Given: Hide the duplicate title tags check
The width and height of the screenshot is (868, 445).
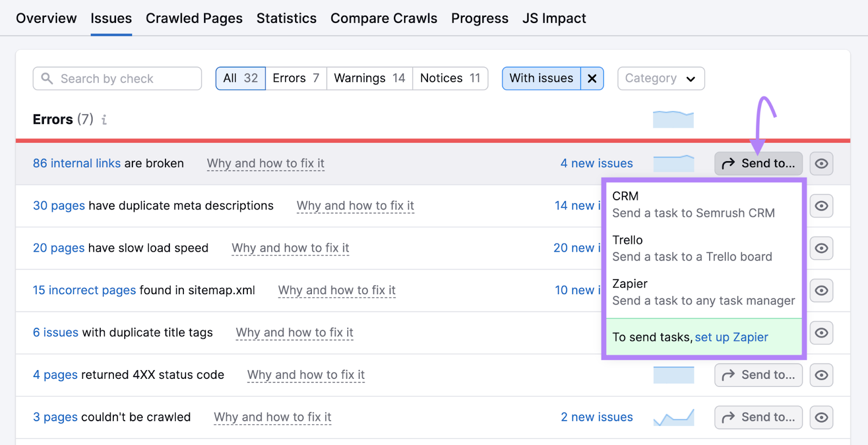Looking at the screenshot, I should pos(821,333).
